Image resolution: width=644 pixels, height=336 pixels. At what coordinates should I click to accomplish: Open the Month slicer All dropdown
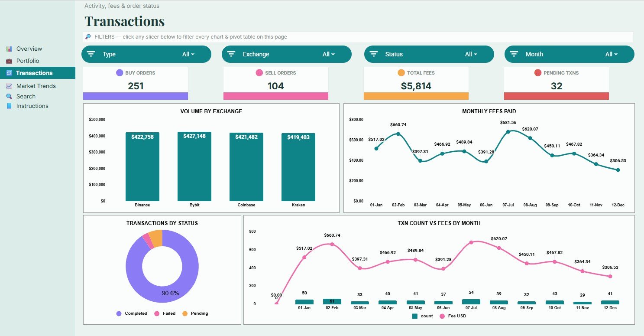(x=612, y=54)
